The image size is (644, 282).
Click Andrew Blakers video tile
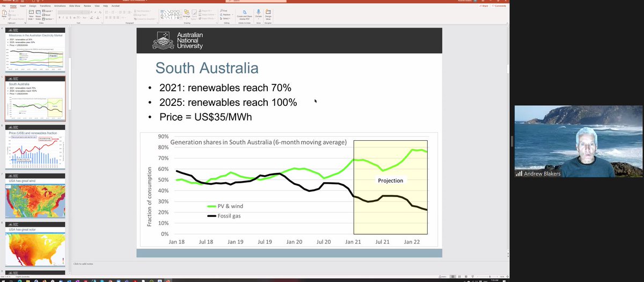(579, 141)
